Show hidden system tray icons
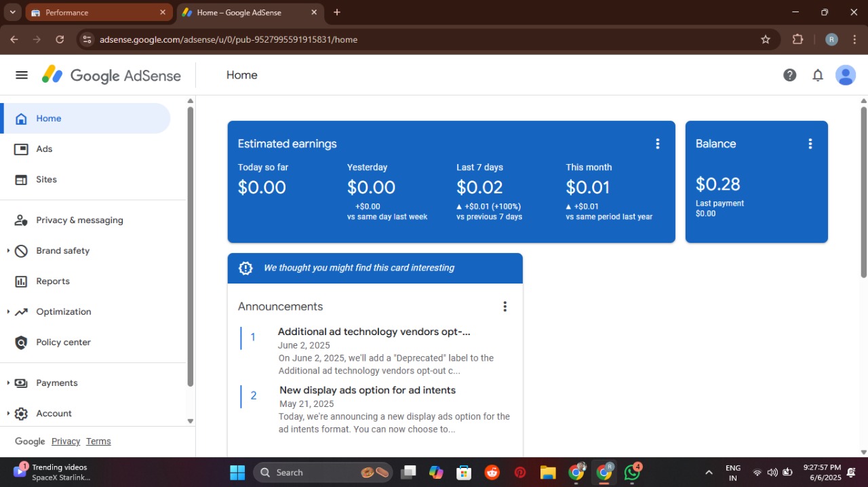The image size is (868, 487). [709, 472]
